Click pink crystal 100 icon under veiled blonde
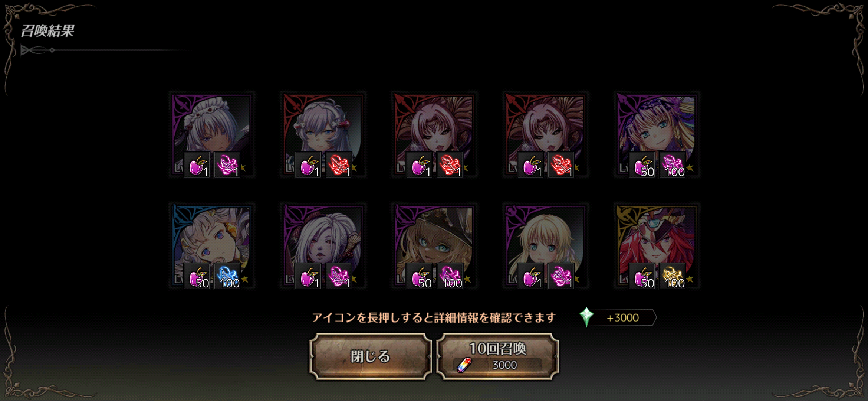This screenshot has width=868, height=401. [672, 164]
